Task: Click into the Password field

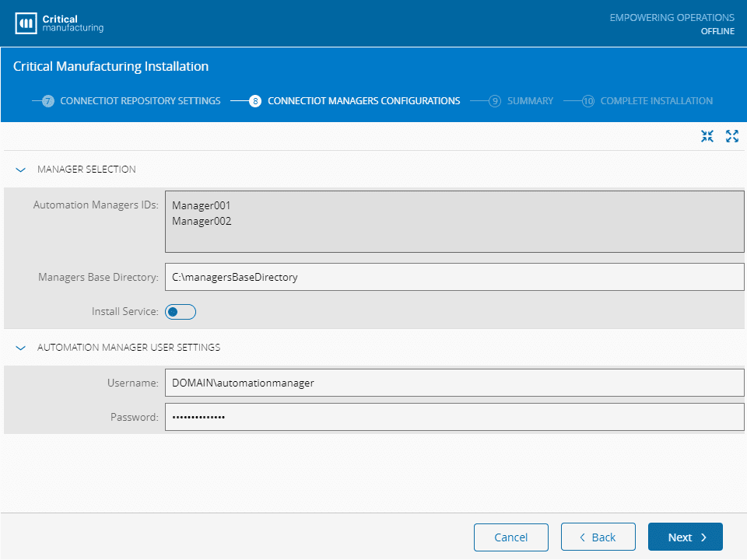Action: pyautogui.click(x=454, y=417)
